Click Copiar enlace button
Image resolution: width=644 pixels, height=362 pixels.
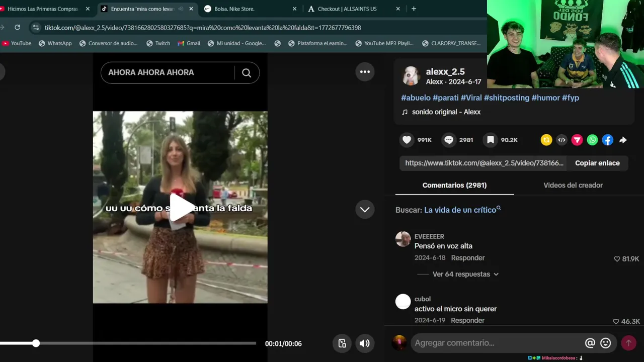tap(597, 163)
